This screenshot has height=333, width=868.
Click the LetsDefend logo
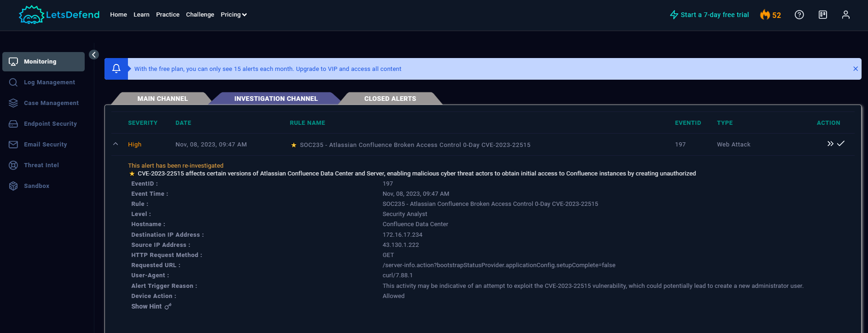[59, 15]
